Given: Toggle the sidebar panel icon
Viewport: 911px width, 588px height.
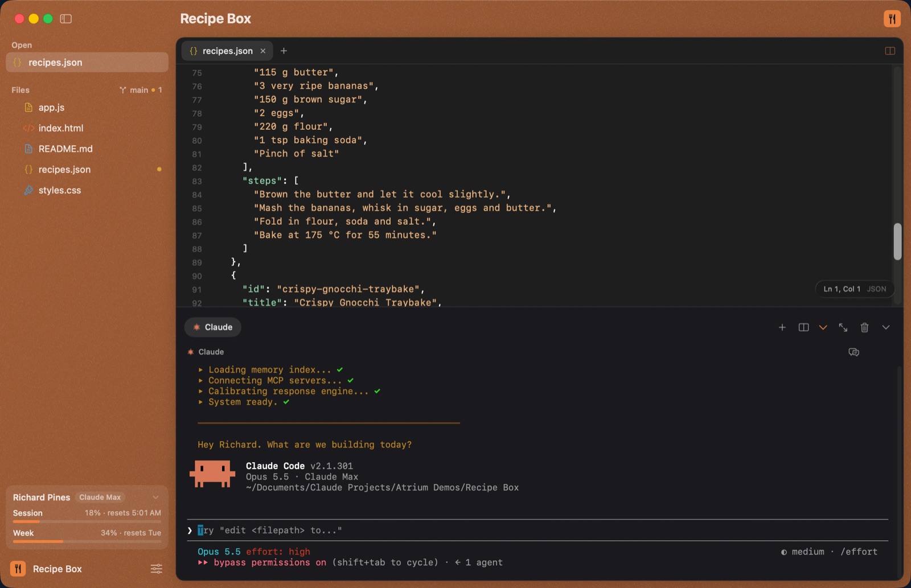Looking at the screenshot, I should [x=66, y=19].
